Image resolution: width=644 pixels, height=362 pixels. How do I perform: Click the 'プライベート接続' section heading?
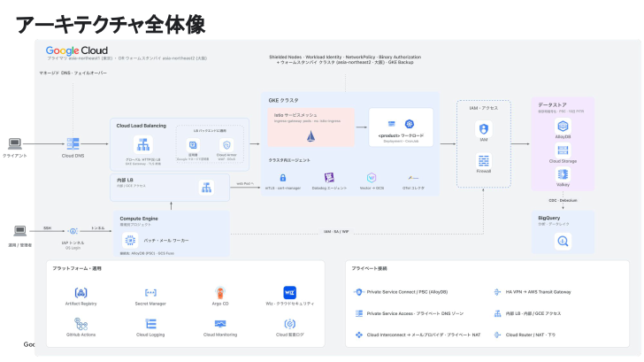click(369, 268)
